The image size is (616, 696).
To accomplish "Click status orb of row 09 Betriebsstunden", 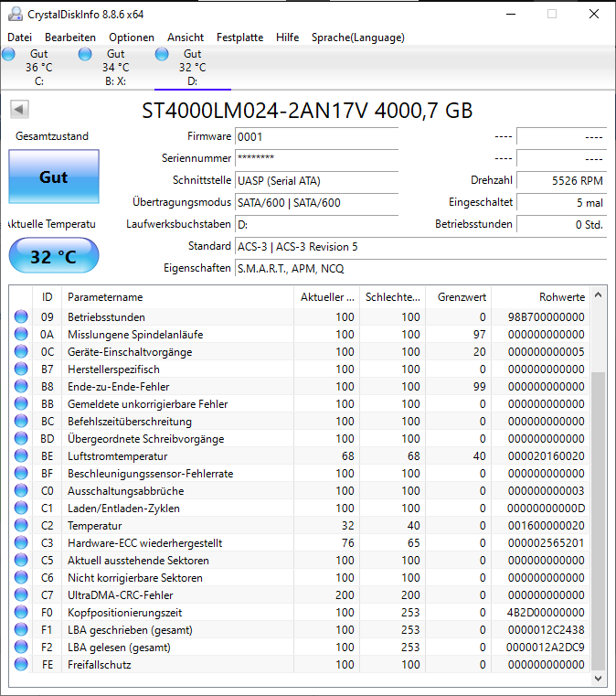I will pos(21,316).
